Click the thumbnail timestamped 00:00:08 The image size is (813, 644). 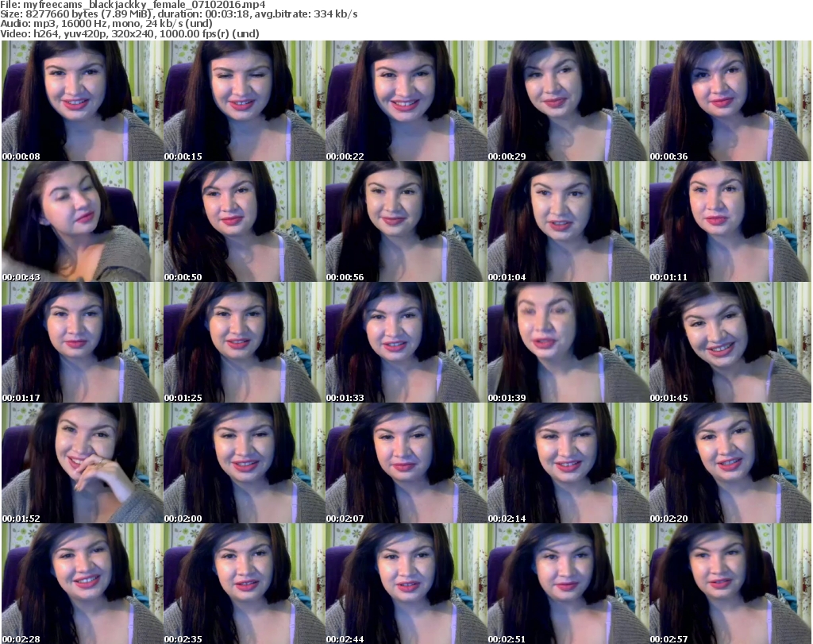click(82, 101)
